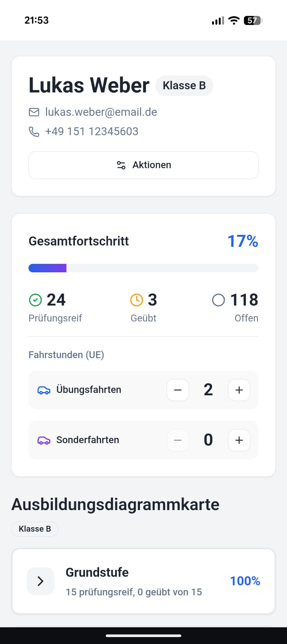Tap the email envelope icon
The width and height of the screenshot is (287, 644).
tap(34, 112)
